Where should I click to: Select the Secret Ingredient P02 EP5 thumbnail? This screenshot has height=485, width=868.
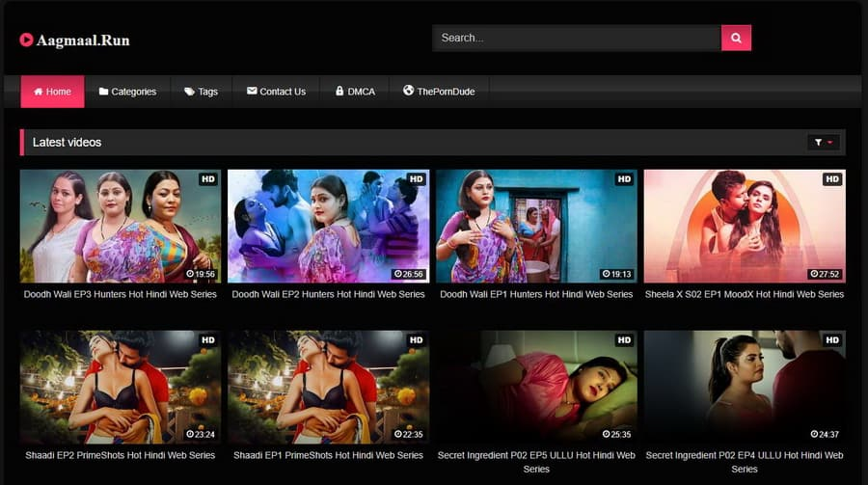[x=536, y=387]
